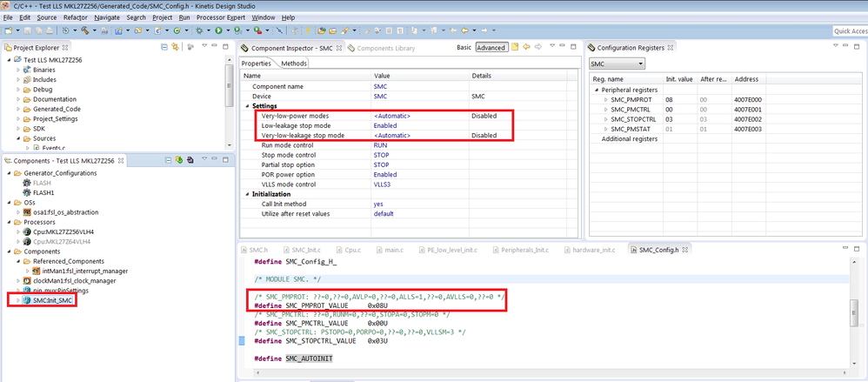868x382 pixels.
Task: Switch to Basic view mode
Action: coord(464,47)
